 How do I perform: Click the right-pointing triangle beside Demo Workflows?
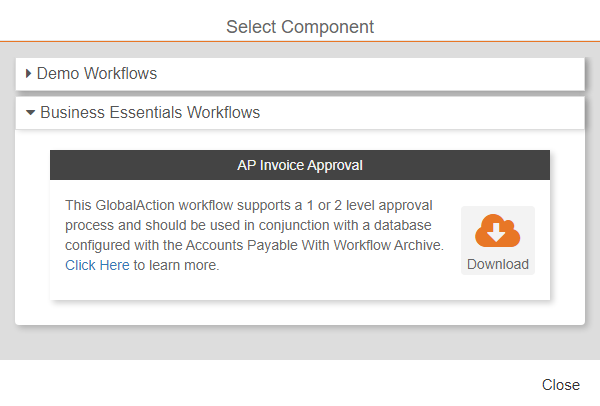29,74
